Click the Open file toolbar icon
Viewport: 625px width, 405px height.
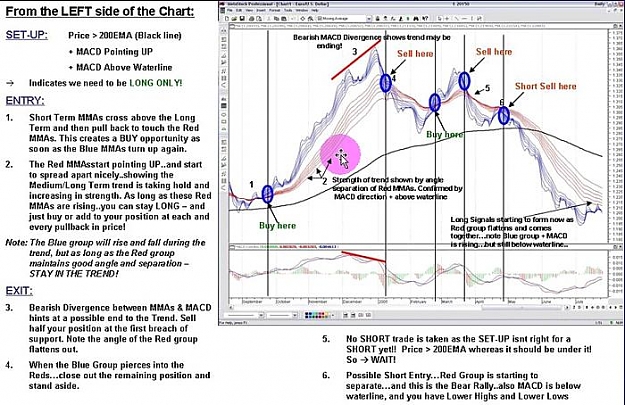click(x=234, y=18)
